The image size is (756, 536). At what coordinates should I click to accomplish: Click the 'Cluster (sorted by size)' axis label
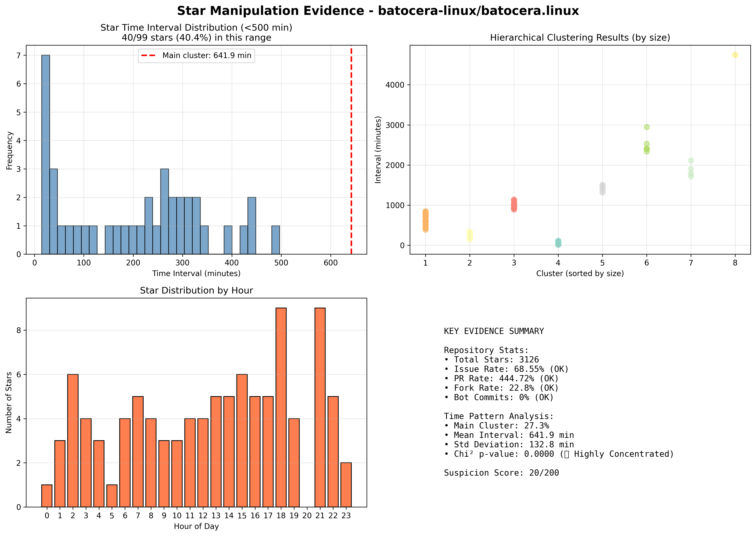pos(580,274)
